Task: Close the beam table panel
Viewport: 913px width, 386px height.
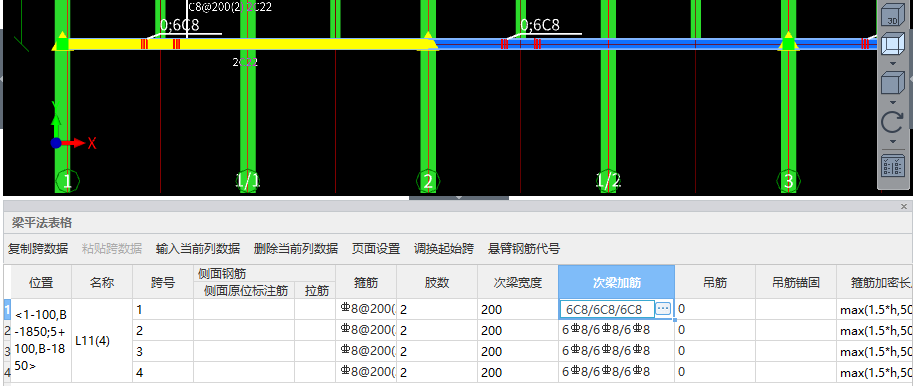Action: tap(904, 207)
